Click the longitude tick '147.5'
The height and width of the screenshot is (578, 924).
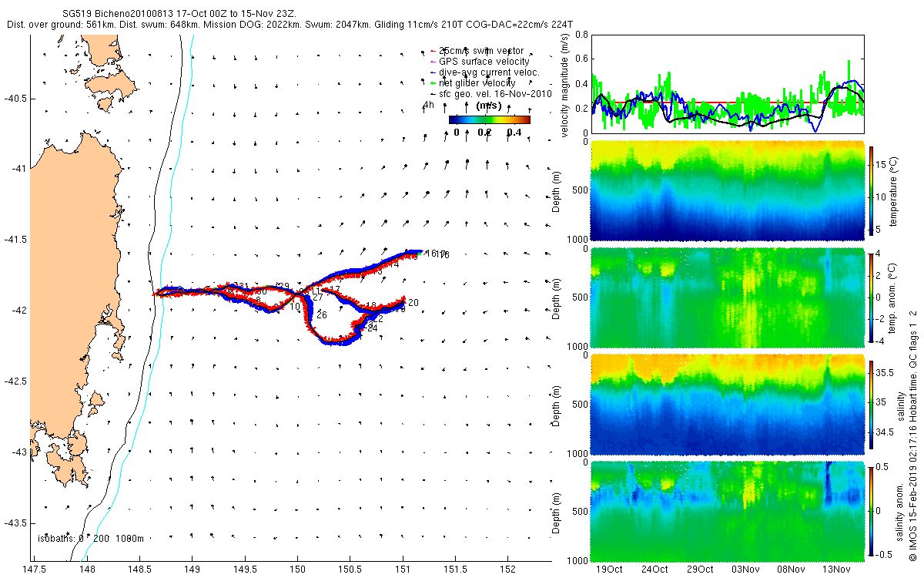[x=34, y=570]
